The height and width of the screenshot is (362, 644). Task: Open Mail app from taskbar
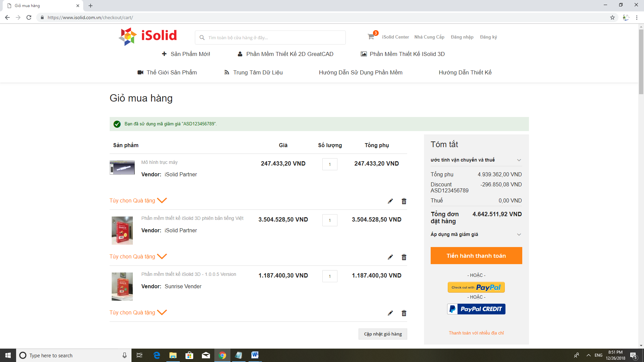click(206, 355)
